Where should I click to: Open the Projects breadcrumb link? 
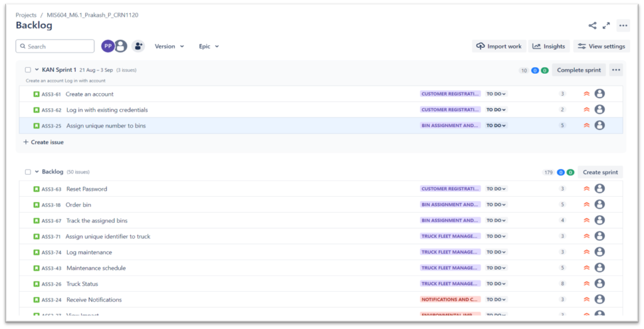point(26,14)
